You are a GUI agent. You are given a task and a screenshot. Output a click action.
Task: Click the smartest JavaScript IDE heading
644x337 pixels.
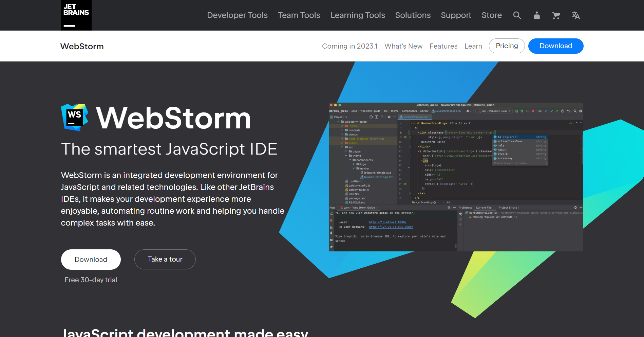click(169, 149)
